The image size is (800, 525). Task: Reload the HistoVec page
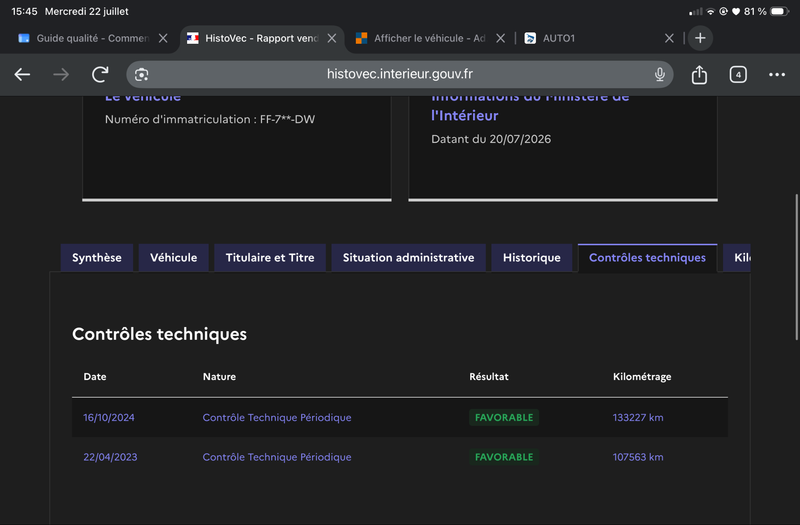click(x=100, y=74)
